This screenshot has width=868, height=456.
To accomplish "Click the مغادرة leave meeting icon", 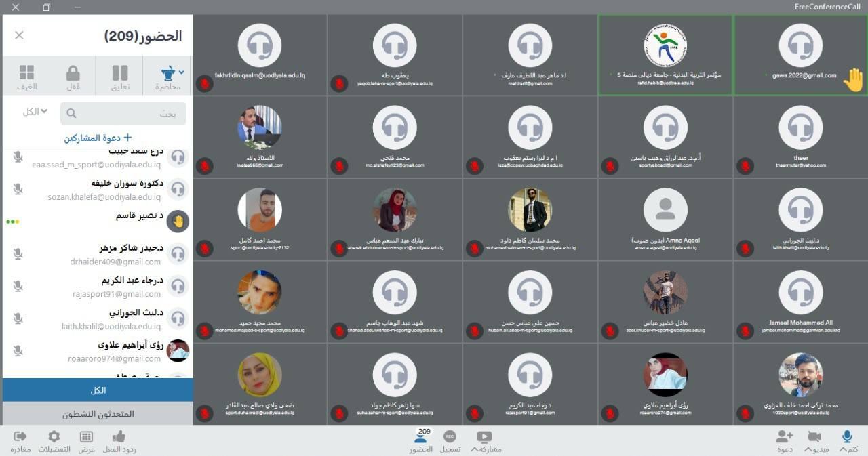I will coord(20,436).
